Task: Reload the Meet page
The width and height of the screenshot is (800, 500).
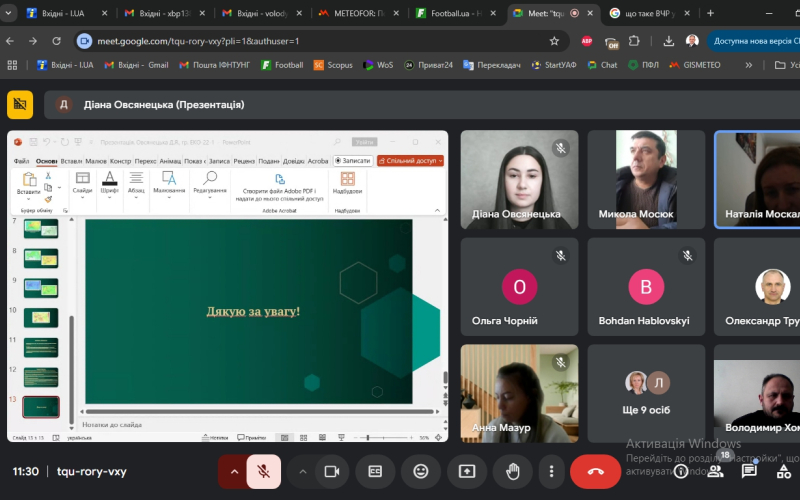Action: click(x=56, y=41)
